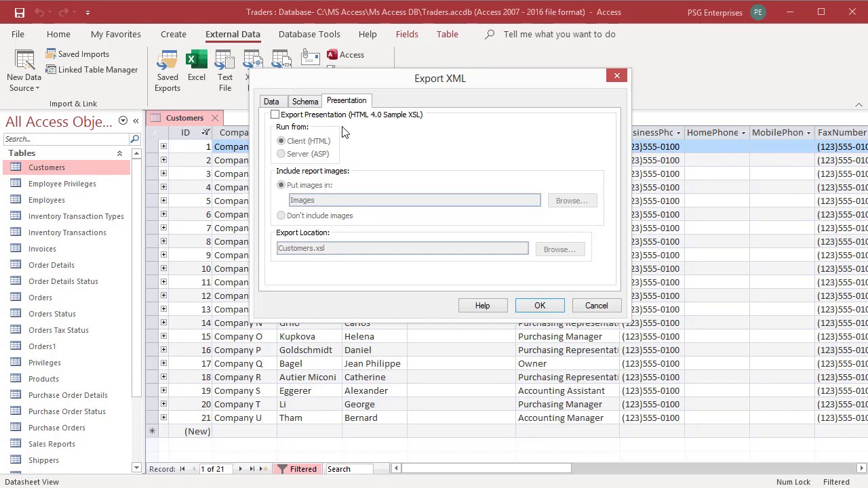Click the Tell me search magnifier icon
This screenshot has width=868, height=488.
pyautogui.click(x=490, y=34)
